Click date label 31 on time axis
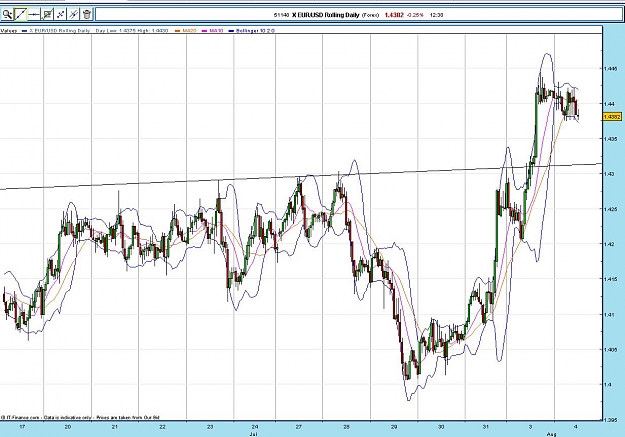Screen dimensions: 625x437 [x=486, y=427]
